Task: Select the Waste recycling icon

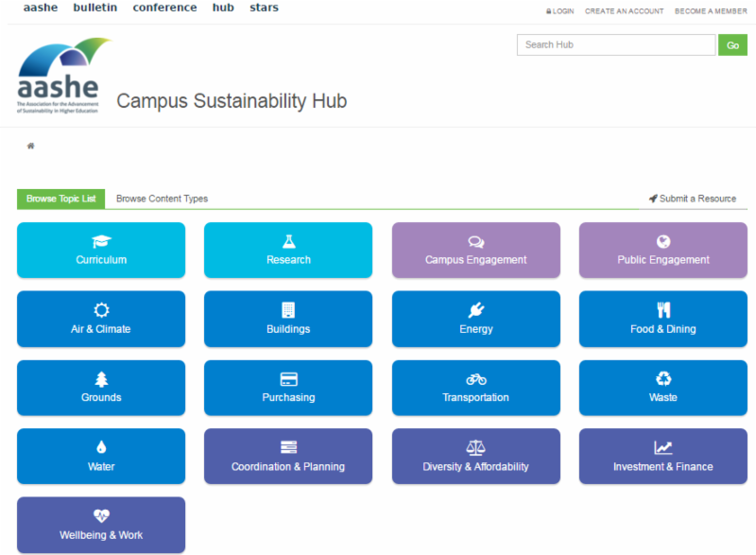Action: tap(663, 379)
